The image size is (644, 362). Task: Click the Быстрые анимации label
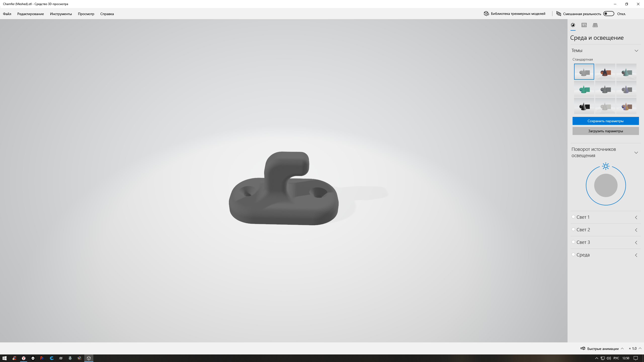(x=603, y=349)
